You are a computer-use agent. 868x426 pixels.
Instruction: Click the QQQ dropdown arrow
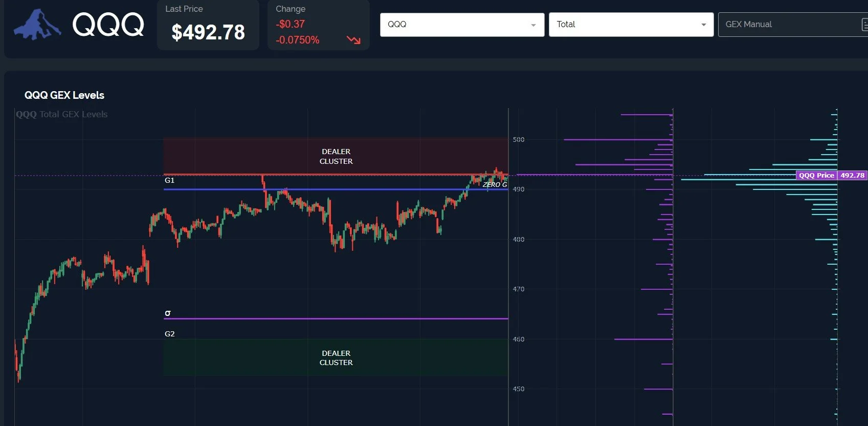click(533, 25)
